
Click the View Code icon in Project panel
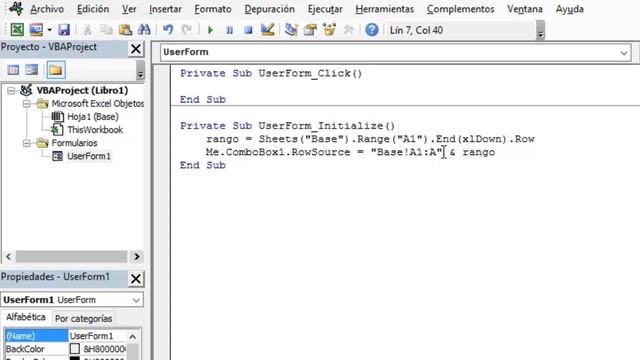[13, 70]
